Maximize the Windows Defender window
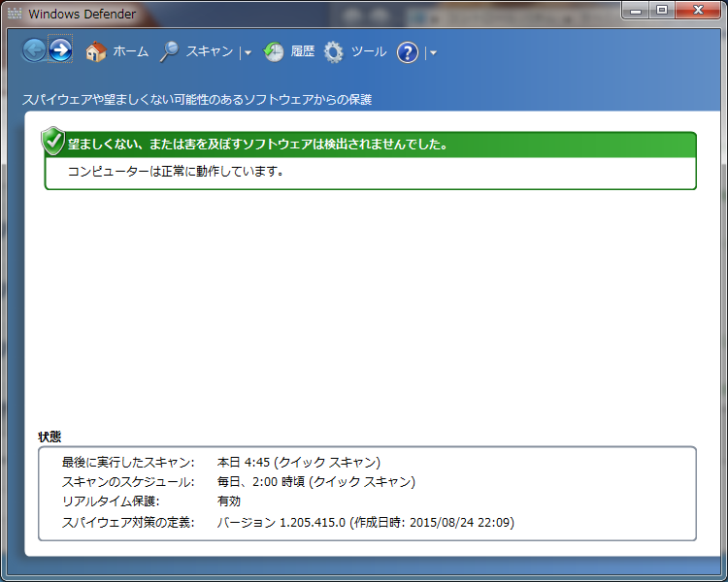Screen dimensions: 728x582 662,11
